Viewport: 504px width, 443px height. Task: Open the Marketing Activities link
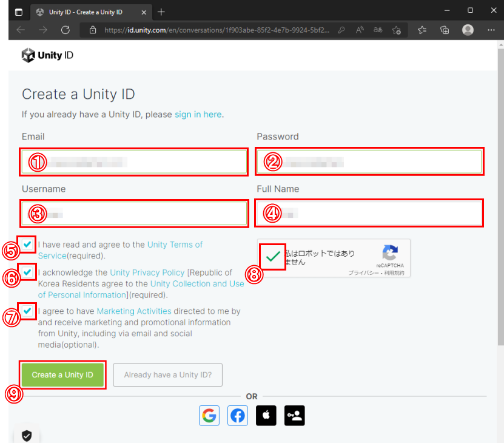coord(134,311)
